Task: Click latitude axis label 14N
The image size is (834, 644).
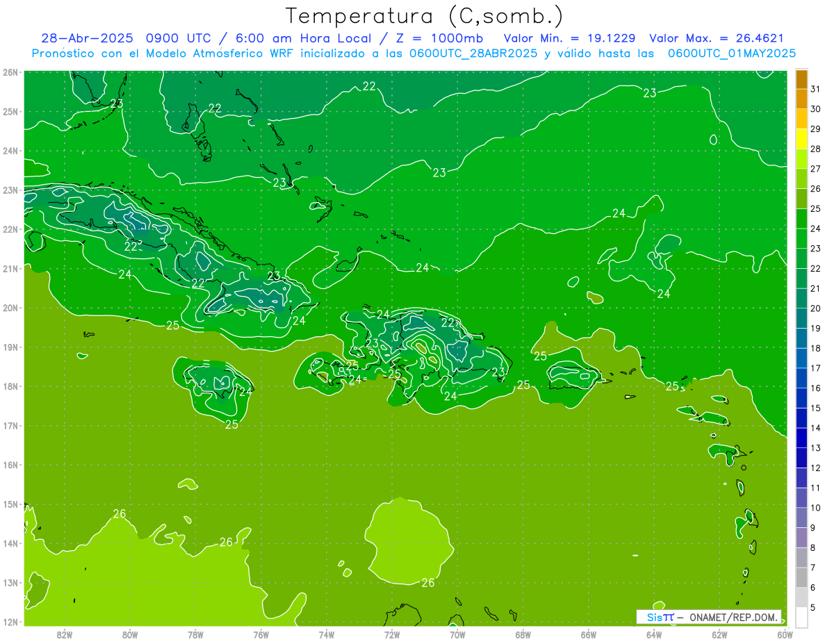Action: pyautogui.click(x=10, y=543)
